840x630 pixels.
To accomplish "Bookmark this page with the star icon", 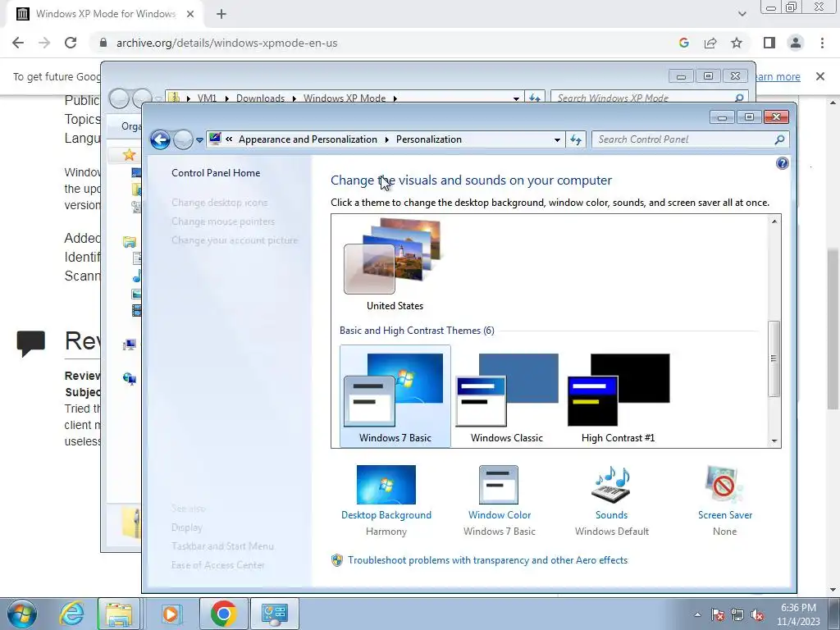I will pos(737,43).
